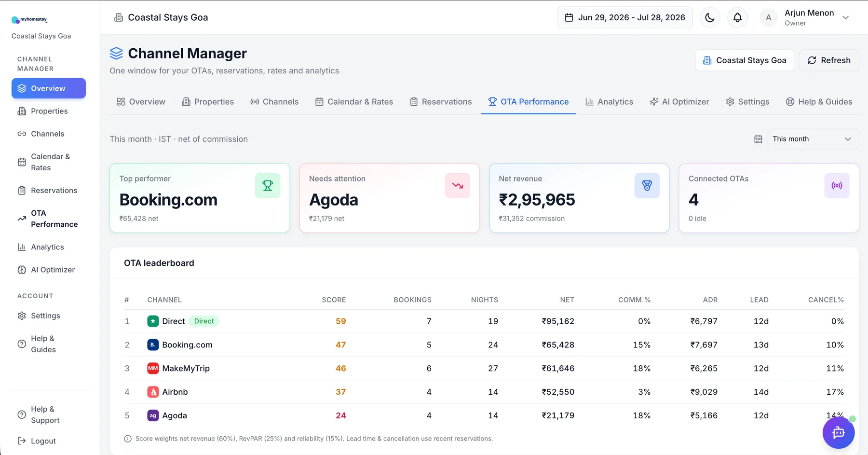Click the building icon beside Coastal Stays Goa title
868x455 pixels.
coord(119,17)
